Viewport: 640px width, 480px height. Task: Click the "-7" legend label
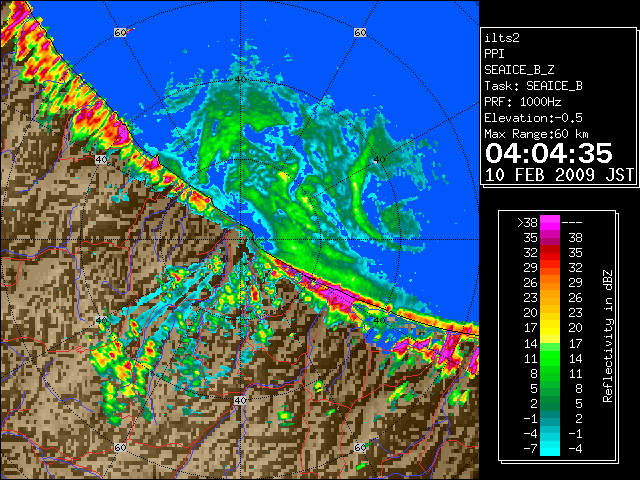pos(530,448)
